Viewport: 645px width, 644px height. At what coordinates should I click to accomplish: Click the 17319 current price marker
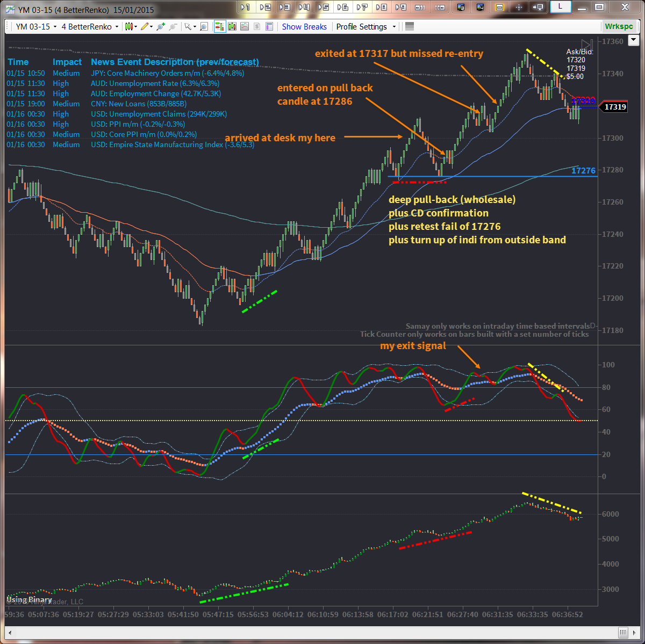coord(614,107)
